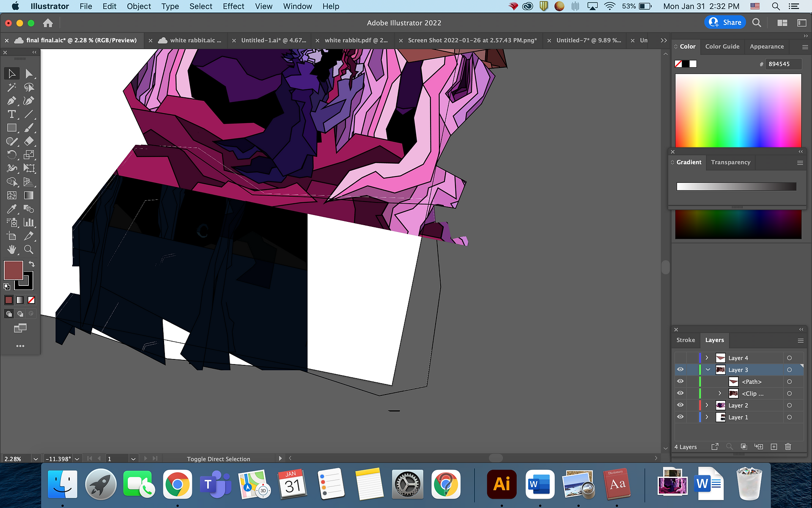The height and width of the screenshot is (508, 812).
Task: Show hidden document tabs overflow
Action: [664, 40]
